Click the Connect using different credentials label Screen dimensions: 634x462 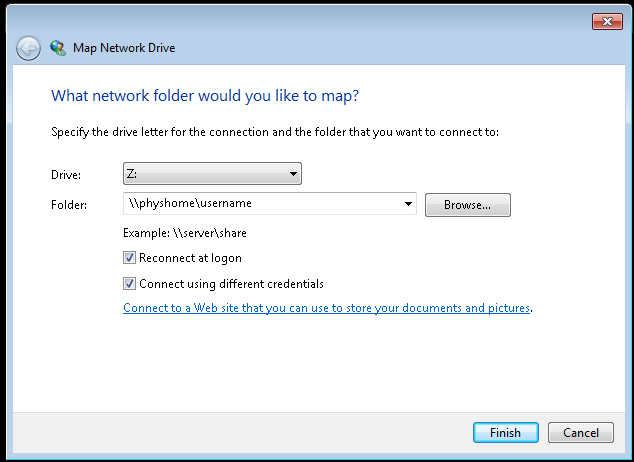coord(231,284)
